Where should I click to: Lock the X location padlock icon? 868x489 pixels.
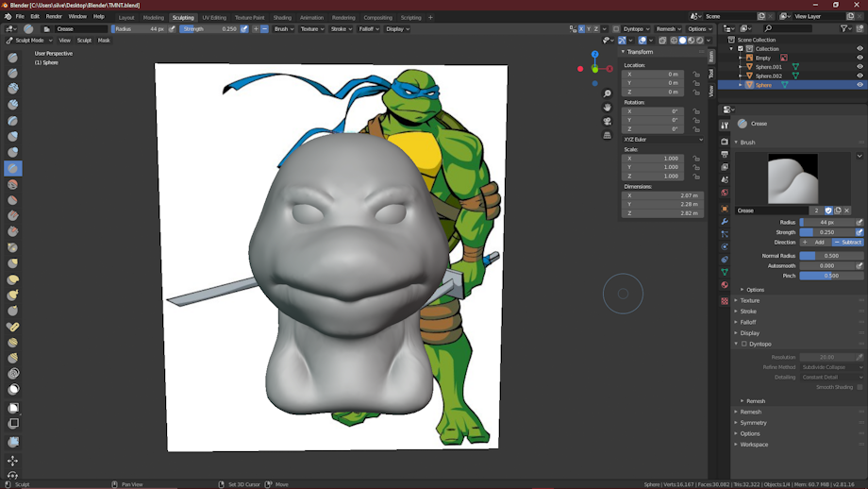click(x=696, y=74)
